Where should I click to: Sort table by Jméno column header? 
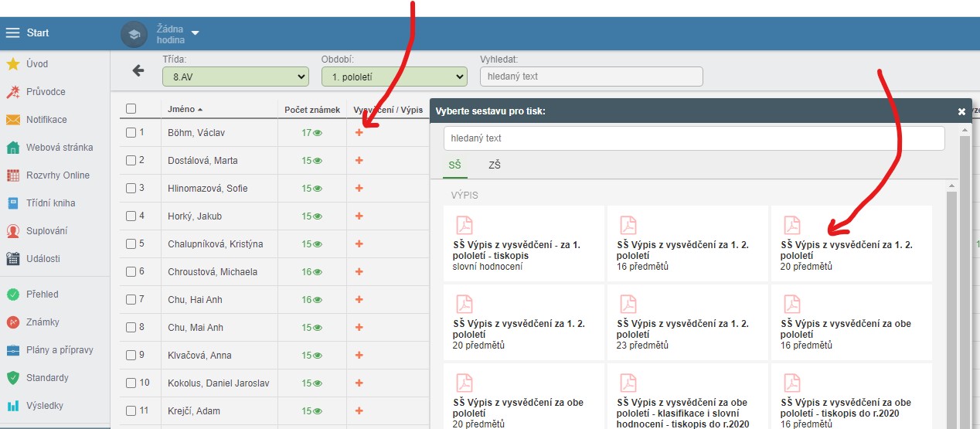point(182,109)
